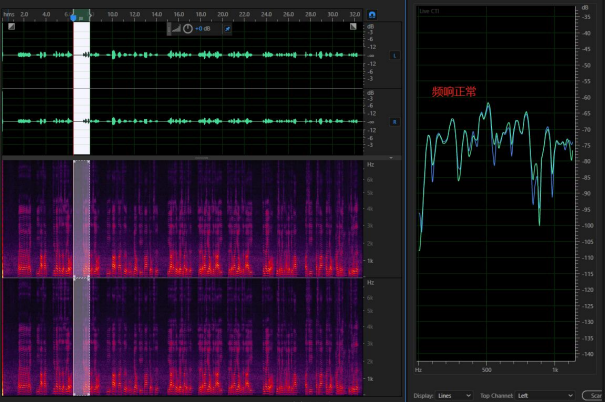Screen dimensions: 605x402
Task: Pin the floating volume HUD
Action: point(228,29)
